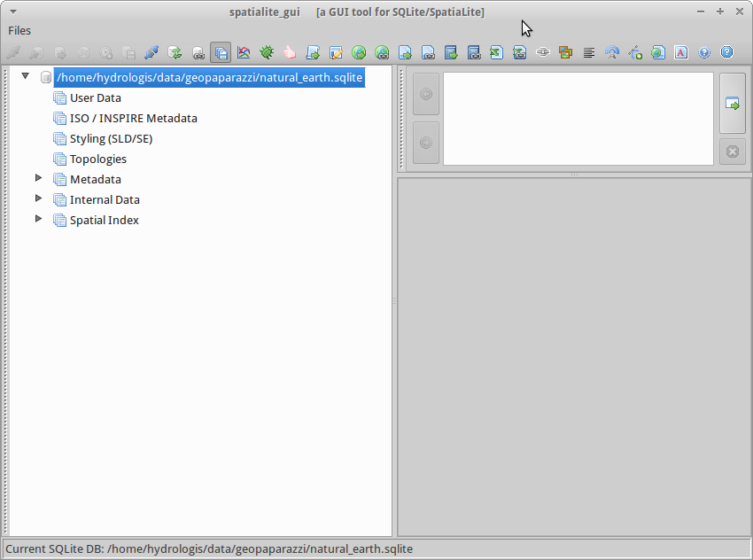Click the blue antenna signal icon
Screen dimensions: 753x560
pyautogui.click(x=612, y=52)
